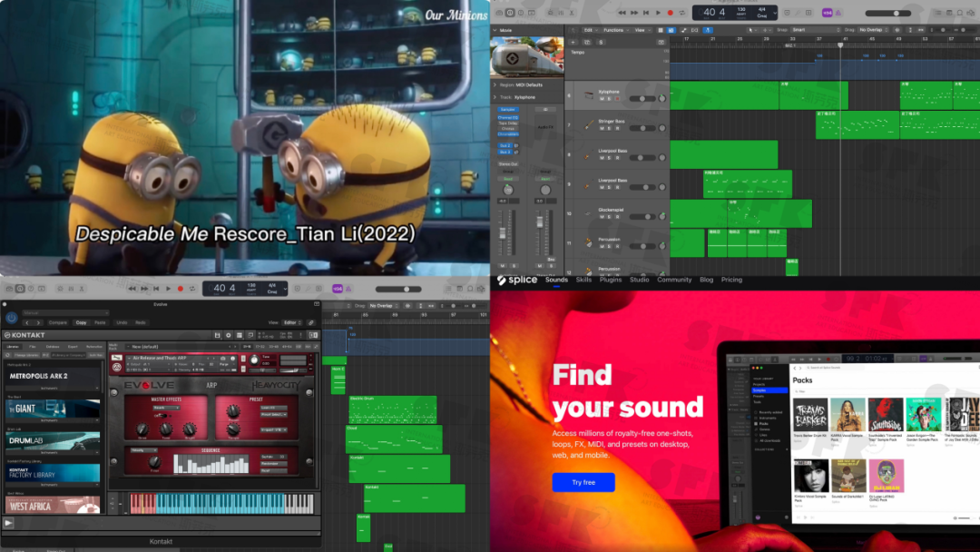Click Record in the top-right Logic transport

[x=670, y=13]
